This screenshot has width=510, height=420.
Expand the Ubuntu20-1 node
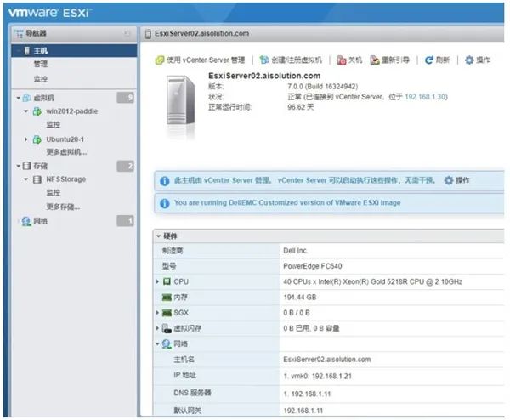pyautogui.click(x=26, y=139)
